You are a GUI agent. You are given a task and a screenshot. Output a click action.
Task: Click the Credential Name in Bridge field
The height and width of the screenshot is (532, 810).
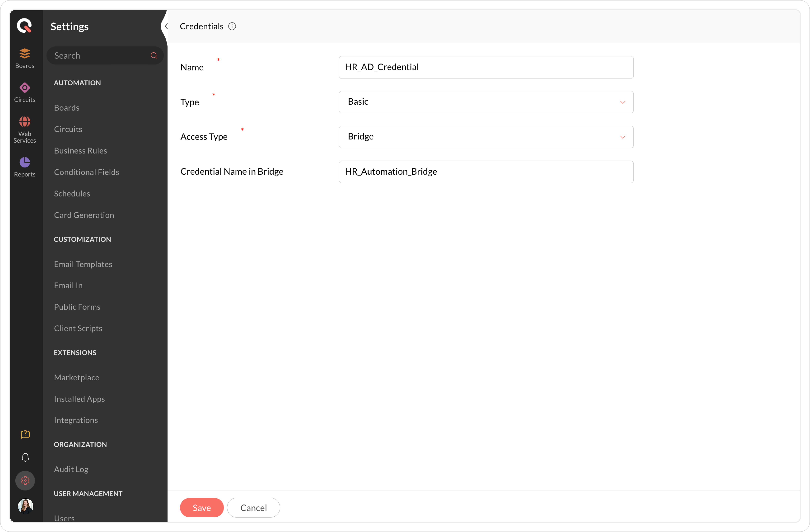[x=486, y=172]
